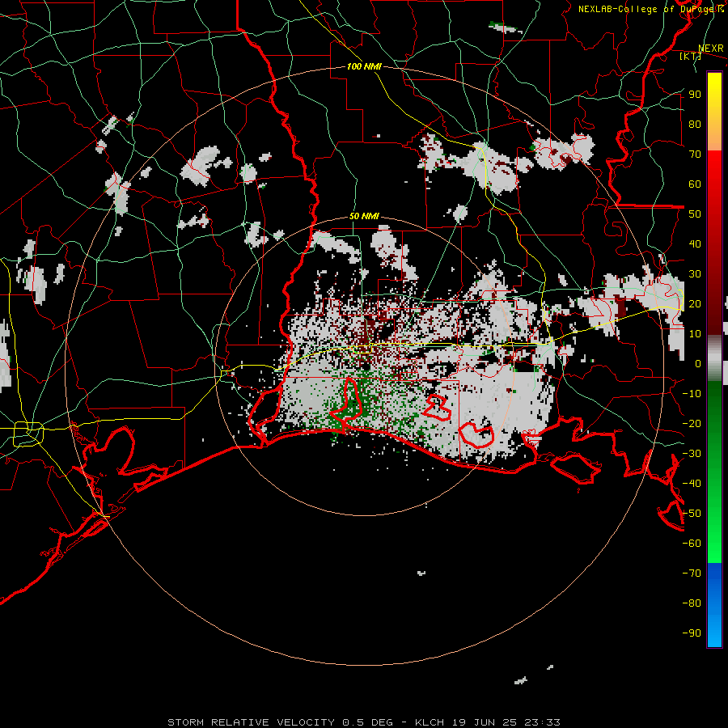Image resolution: width=728 pixels, height=728 pixels.
Task: Click the "KLCH" radar site identifier
Action: pos(429,722)
